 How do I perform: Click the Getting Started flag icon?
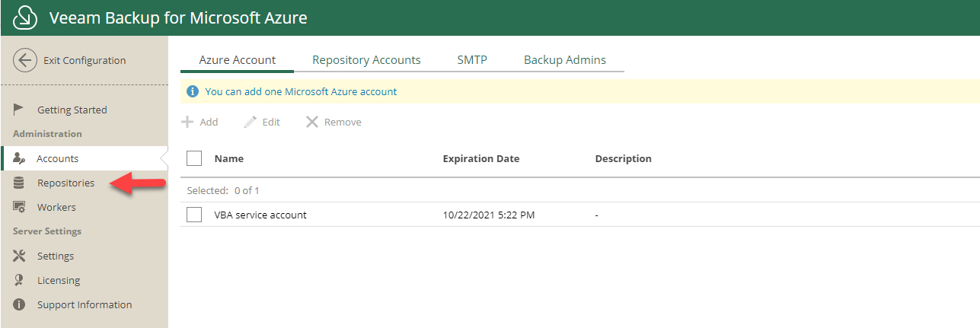20,110
